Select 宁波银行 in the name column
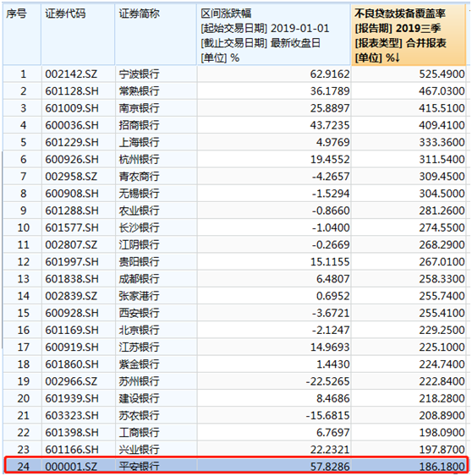This screenshot has height=476, width=472. [x=139, y=74]
